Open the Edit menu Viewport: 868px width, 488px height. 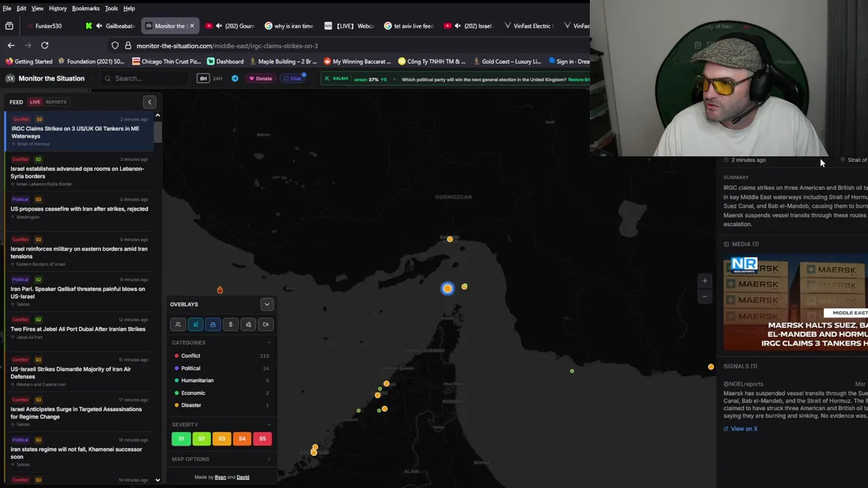click(22, 8)
